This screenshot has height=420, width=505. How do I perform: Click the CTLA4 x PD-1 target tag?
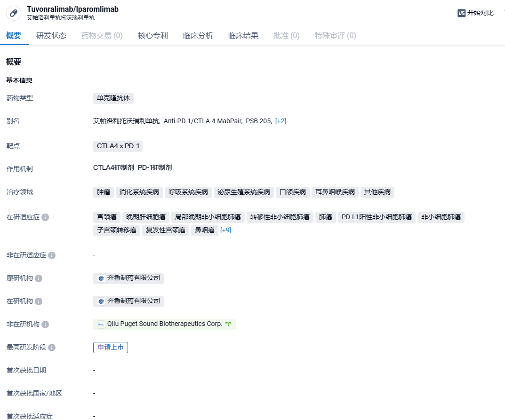click(x=118, y=146)
